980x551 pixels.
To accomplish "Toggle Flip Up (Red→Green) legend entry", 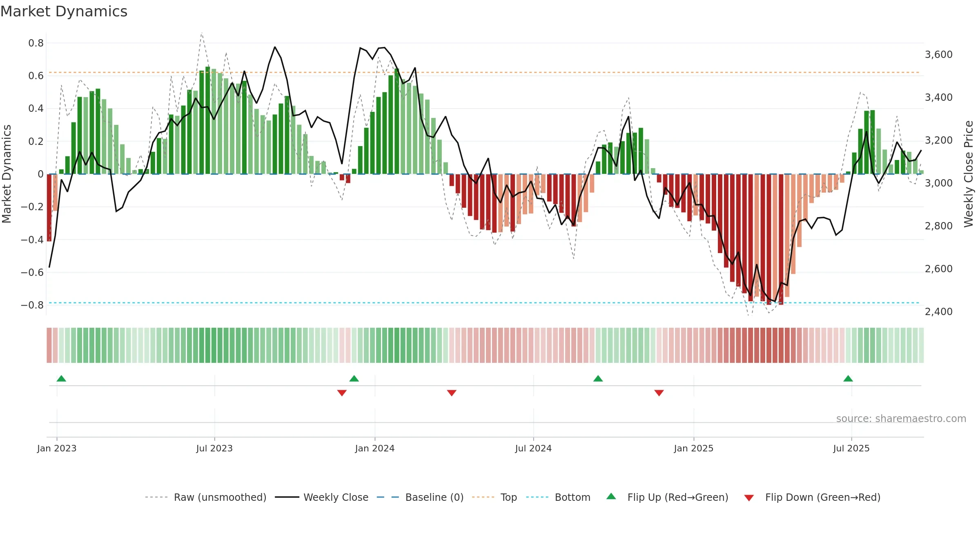I will coord(667,497).
